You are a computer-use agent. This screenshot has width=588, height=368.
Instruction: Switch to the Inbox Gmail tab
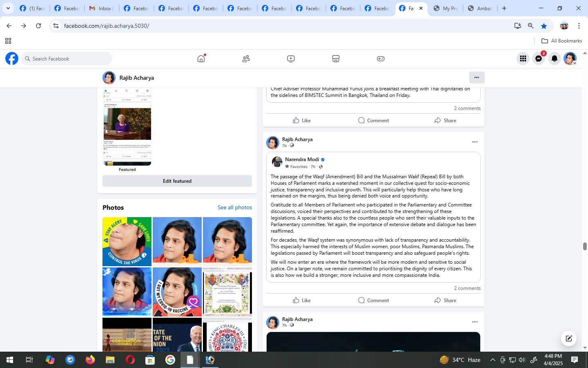pos(102,8)
